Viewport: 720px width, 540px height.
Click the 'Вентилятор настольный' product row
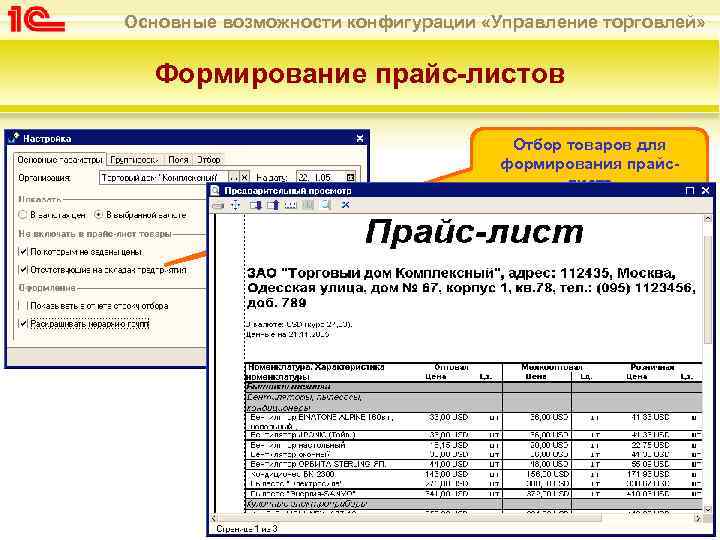(x=473, y=445)
